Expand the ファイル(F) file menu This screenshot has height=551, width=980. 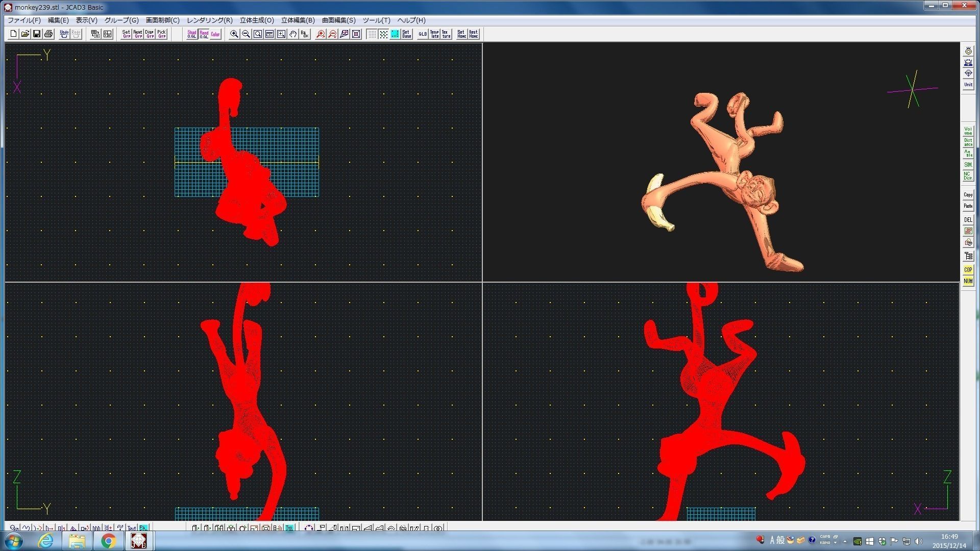(24, 20)
